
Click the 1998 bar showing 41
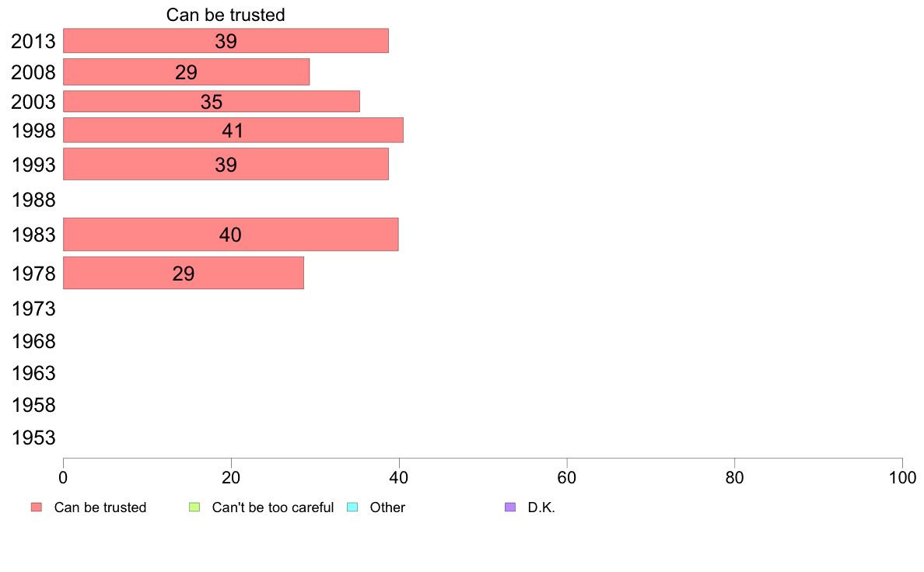coord(233,131)
